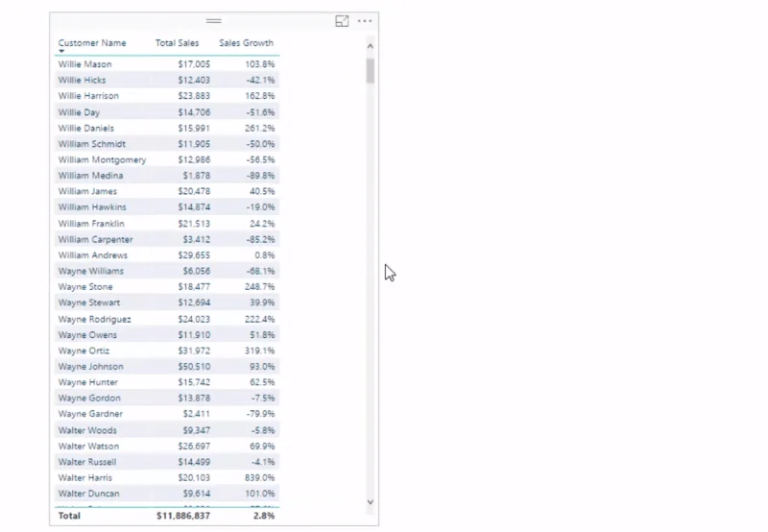Click Total Sales value $29,655

coord(194,254)
